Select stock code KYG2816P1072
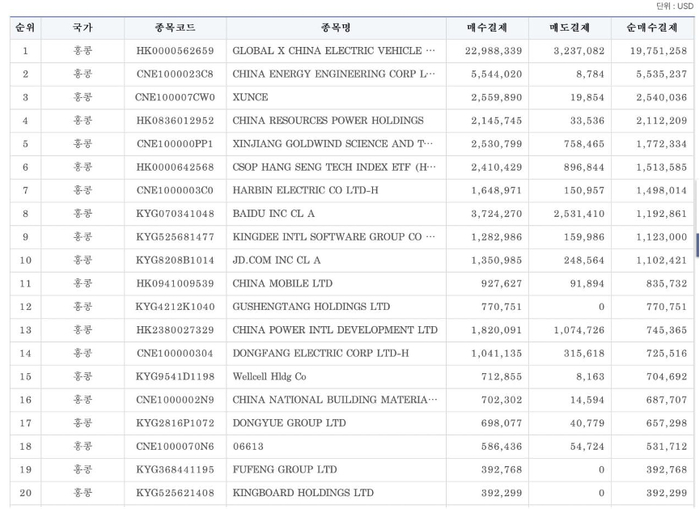700x509 pixels. coord(175,422)
